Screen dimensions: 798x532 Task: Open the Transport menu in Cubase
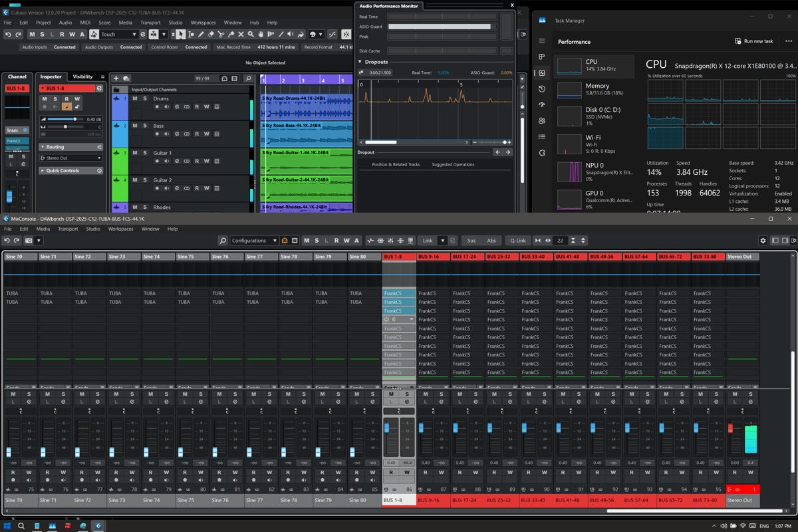coord(150,23)
